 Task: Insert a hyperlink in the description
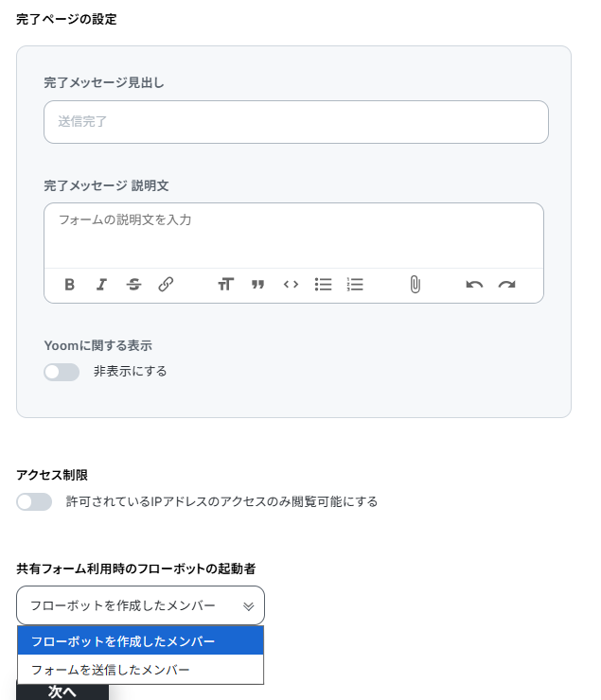point(166,285)
